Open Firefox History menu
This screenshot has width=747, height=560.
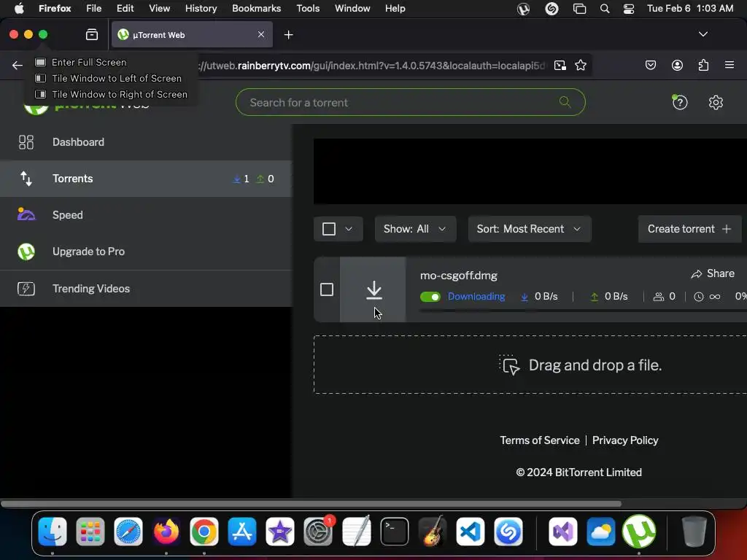coord(201,9)
